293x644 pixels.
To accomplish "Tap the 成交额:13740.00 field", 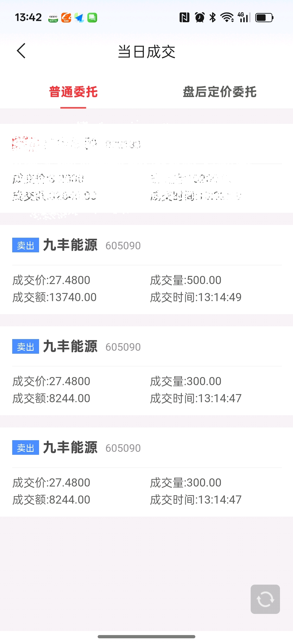I will click(55, 297).
